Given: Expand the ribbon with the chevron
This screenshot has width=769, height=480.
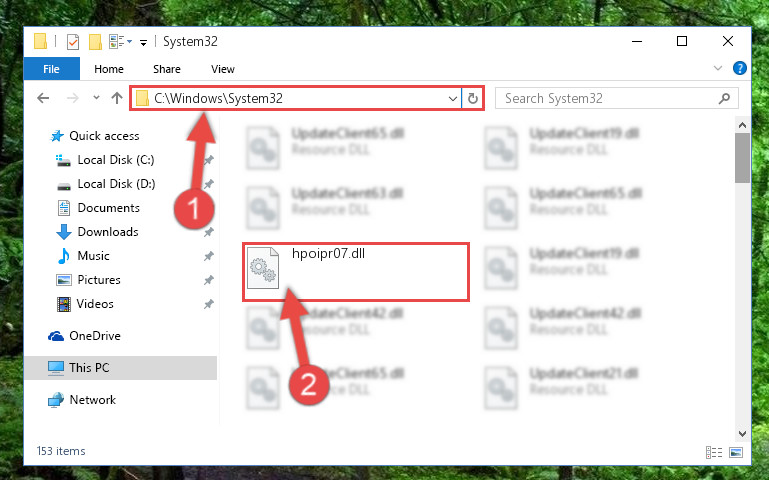Looking at the screenshot, I should pos(718,68).
